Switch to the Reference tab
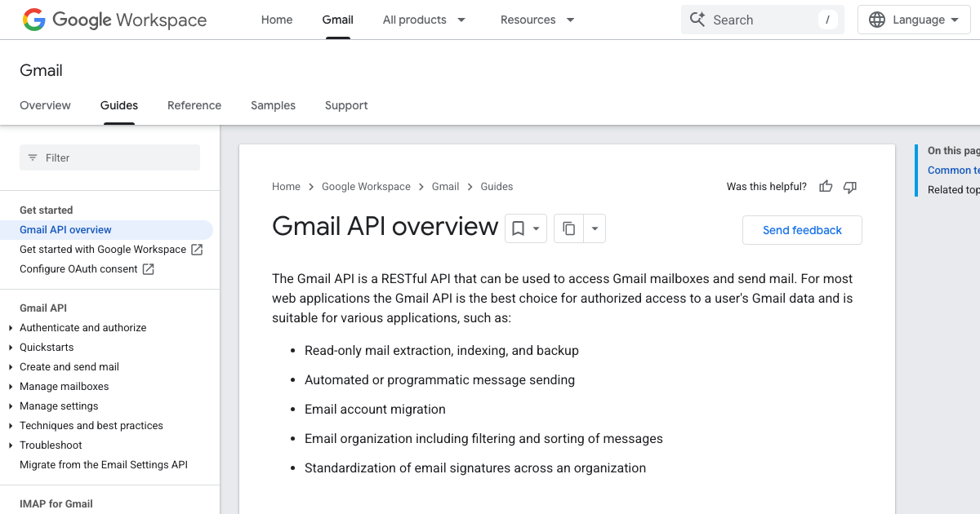 coord(194,105)
